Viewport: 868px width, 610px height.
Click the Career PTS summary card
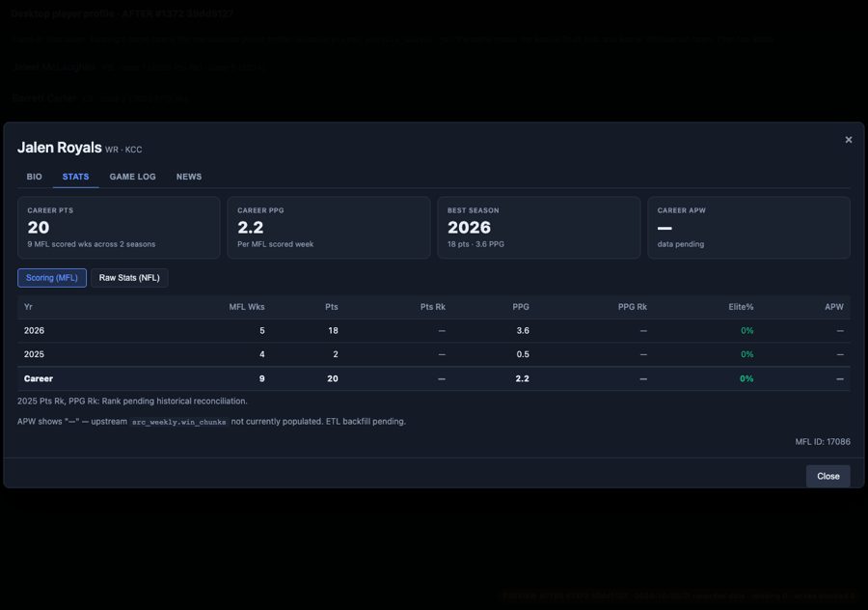pyautogui.click(x=119, y=228)
